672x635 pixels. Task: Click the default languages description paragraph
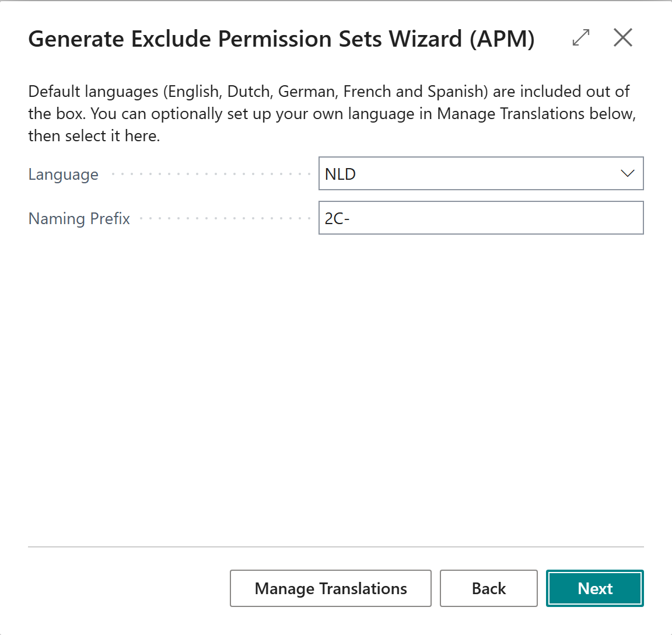[332, 114]
